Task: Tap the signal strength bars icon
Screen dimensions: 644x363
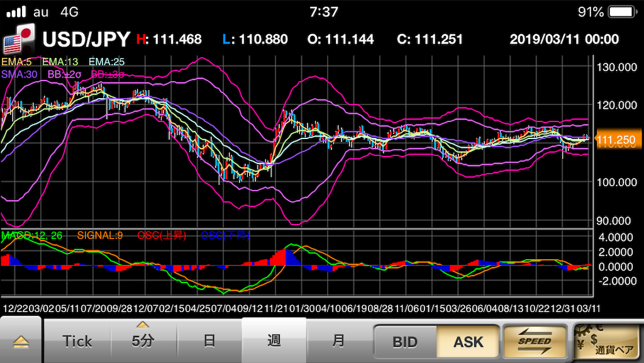Action: (x=16, y=12)
